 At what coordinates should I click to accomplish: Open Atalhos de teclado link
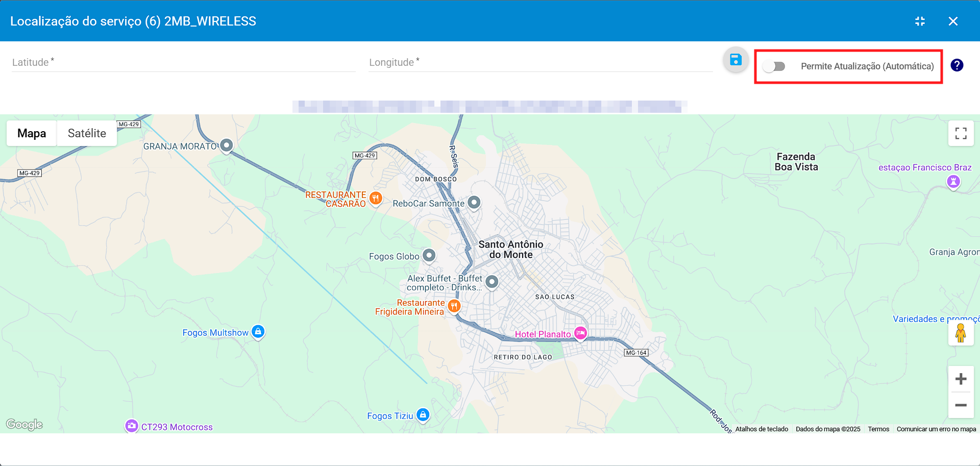coord(762,429)
